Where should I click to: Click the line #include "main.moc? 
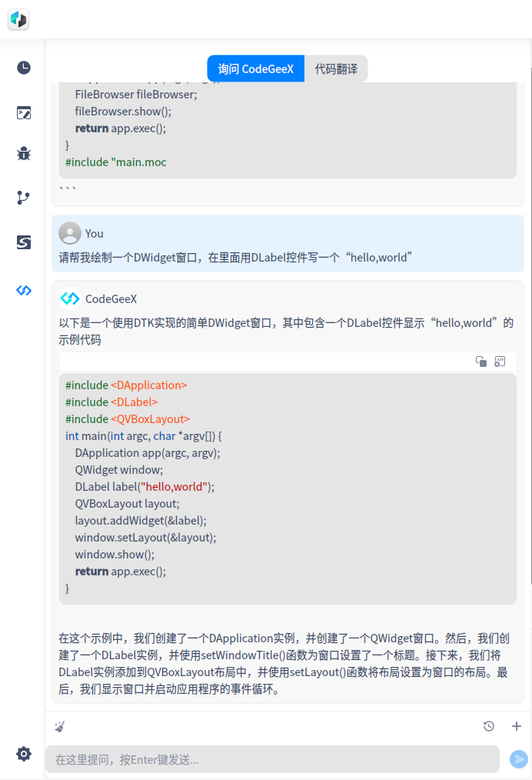pos(116,162)
